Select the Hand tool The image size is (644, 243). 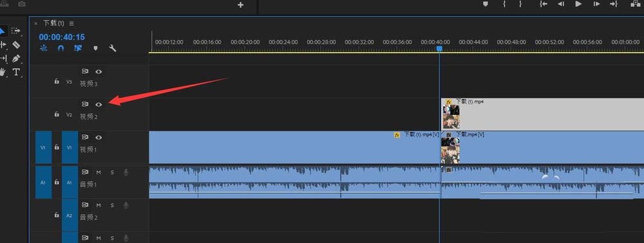point(3,72)
